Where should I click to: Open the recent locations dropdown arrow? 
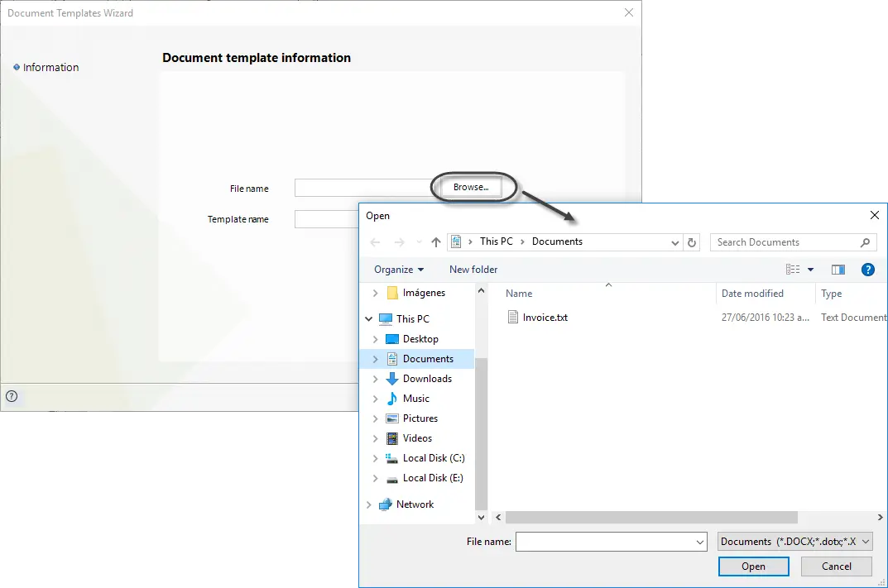click(419, 242)
